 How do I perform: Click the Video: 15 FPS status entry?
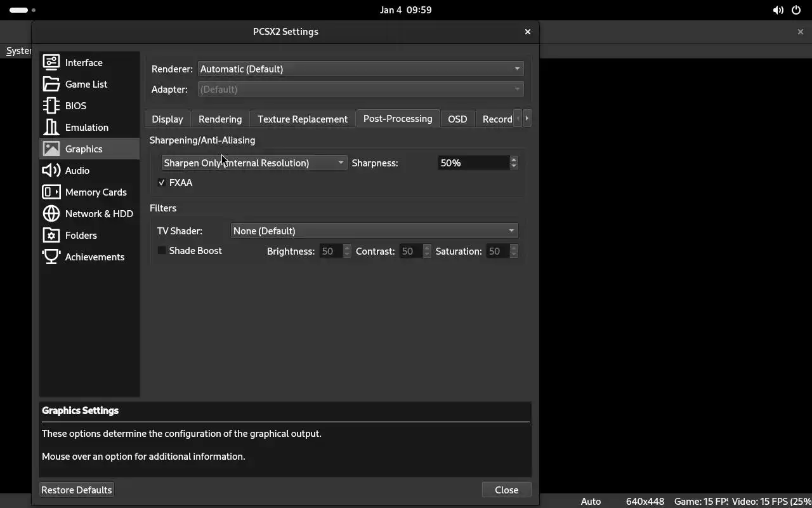click(x=771, y=501)
